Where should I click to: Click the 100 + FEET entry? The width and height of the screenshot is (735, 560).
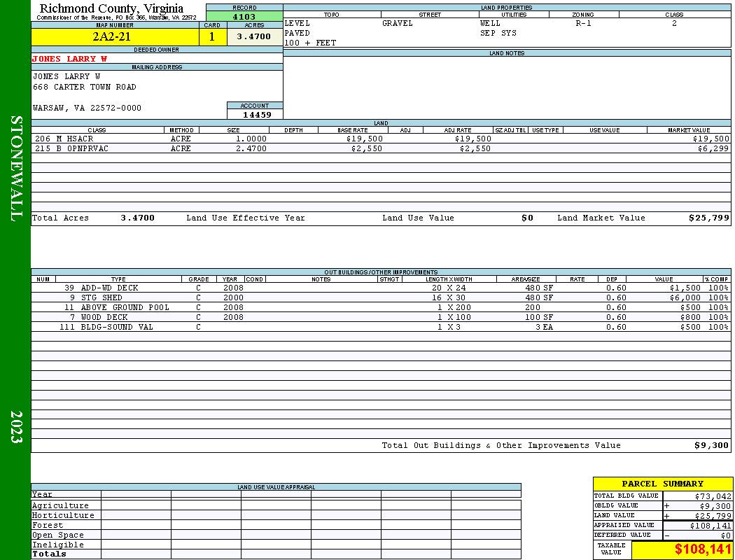(310, 43)
